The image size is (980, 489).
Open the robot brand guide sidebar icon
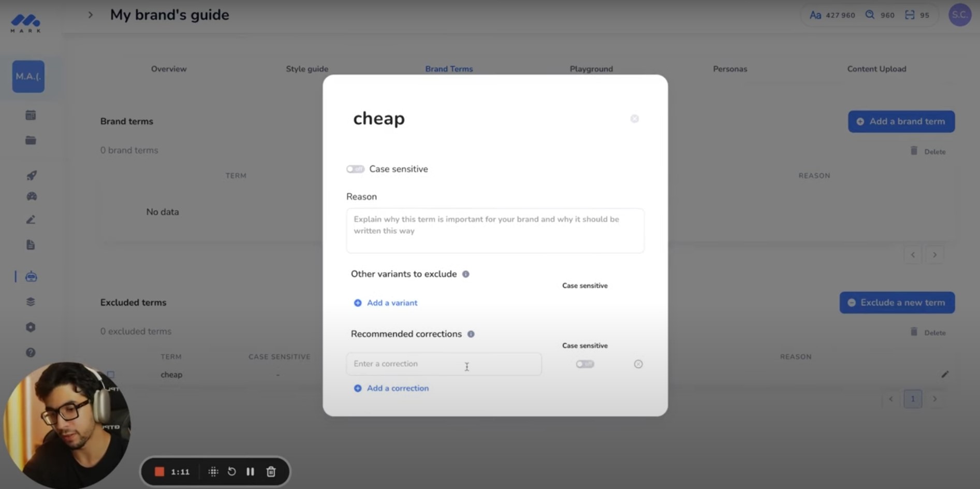[31, 277]
